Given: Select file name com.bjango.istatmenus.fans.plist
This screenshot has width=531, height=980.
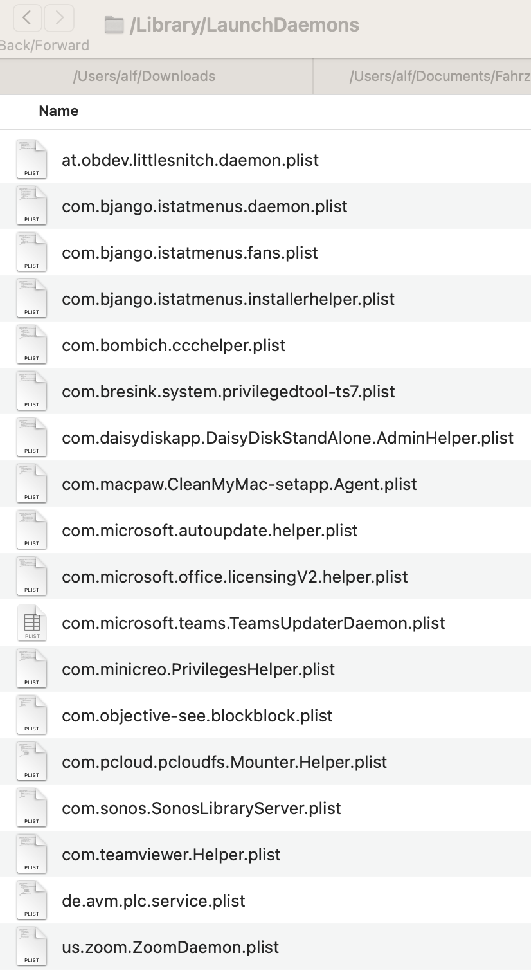Looking at the screenshot, I should pyautogui.click(x=190, y=253).
